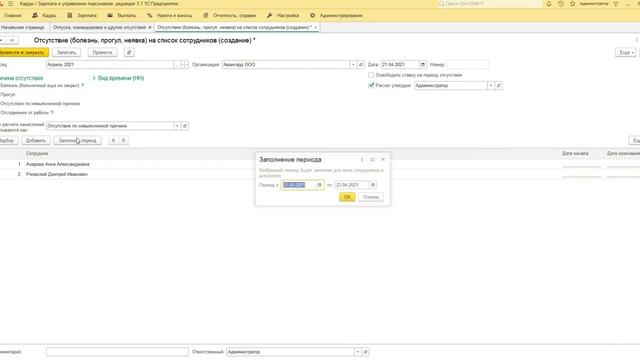
Task: Switch to Начальная страница tab
Action: click(x=22, y=27)
